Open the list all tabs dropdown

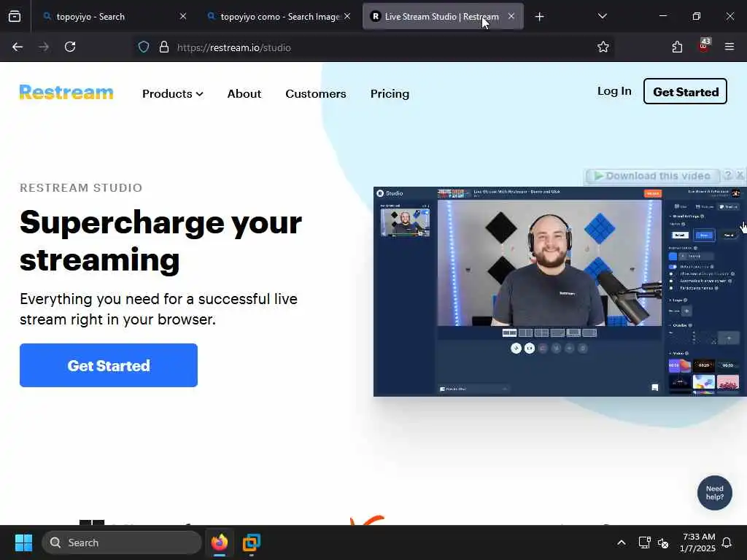(602, 16)
